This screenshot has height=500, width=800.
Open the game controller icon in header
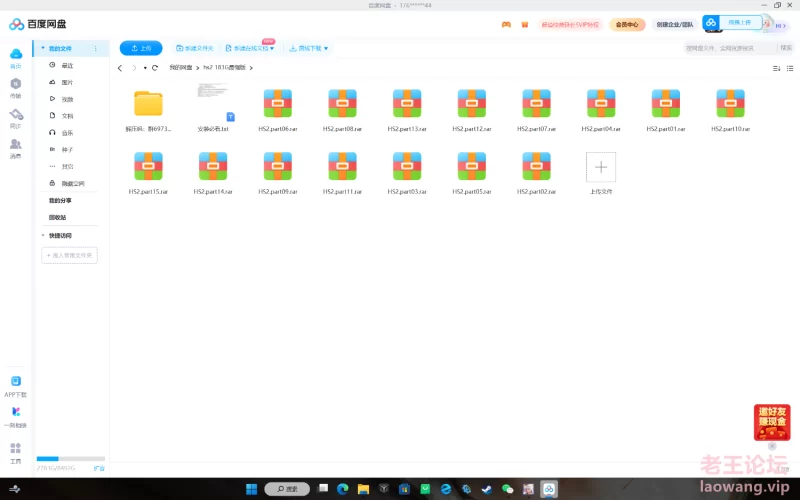pyautogui.click(x=506, y=24)
